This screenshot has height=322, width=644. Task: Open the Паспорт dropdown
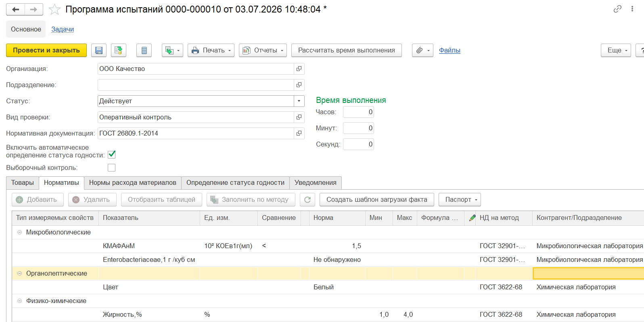(460, 200)
